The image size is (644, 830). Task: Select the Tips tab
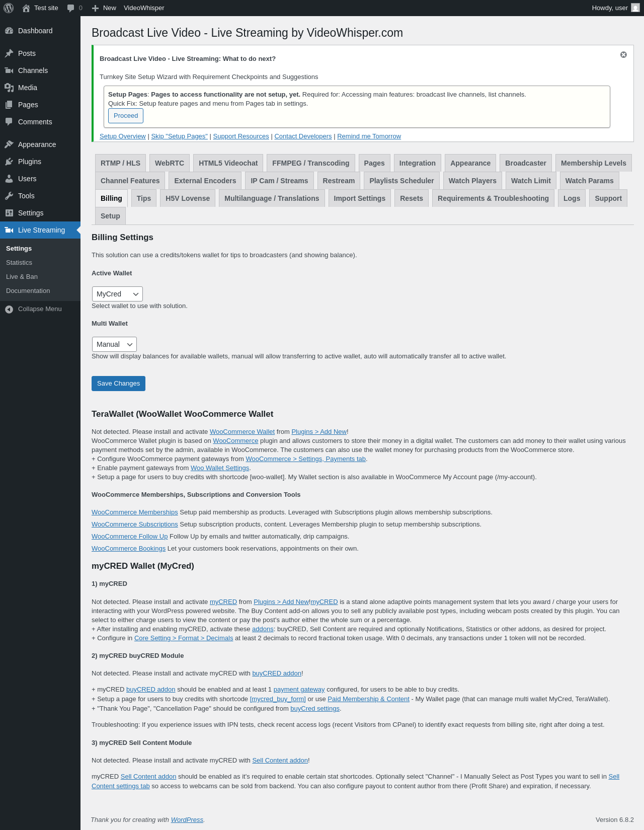[144, 198]
